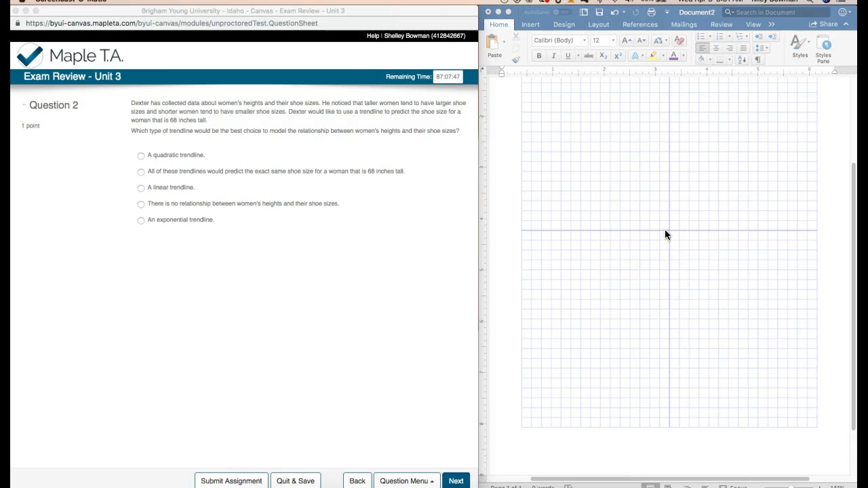Image resolution: width=868 pixels, height=488 pixels.
Task: Click the Submit Assignment button
Action: (x=231, y=481)
